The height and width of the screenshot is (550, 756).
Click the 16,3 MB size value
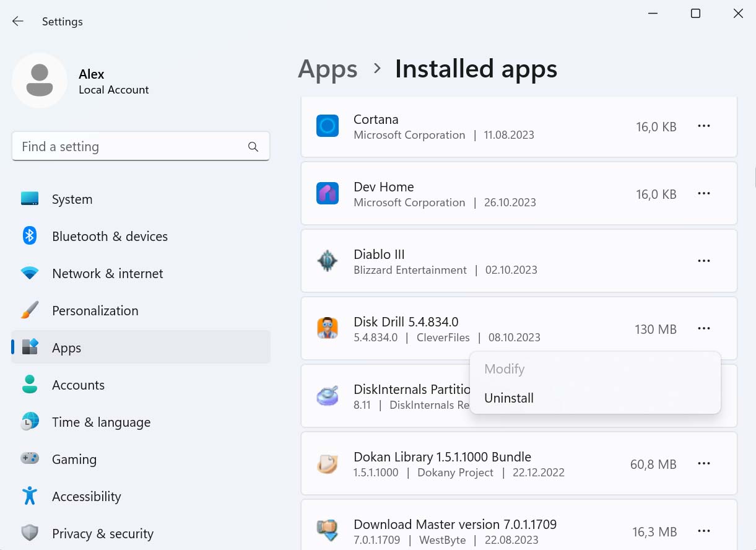[654, 531]
